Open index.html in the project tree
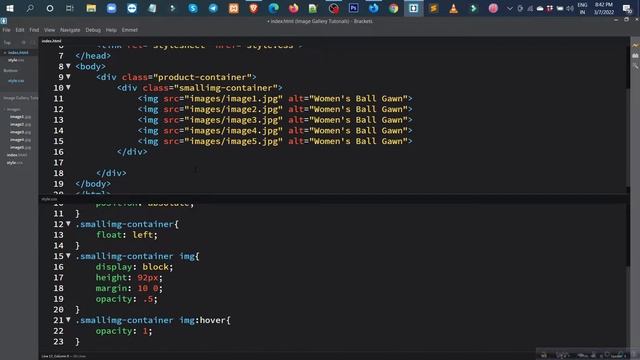This screenshot has width=640, height=360. pyautogui.click(x=17, y=155)
